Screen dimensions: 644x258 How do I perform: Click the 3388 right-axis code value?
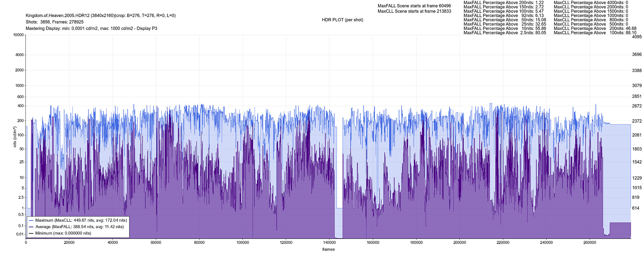637,71
